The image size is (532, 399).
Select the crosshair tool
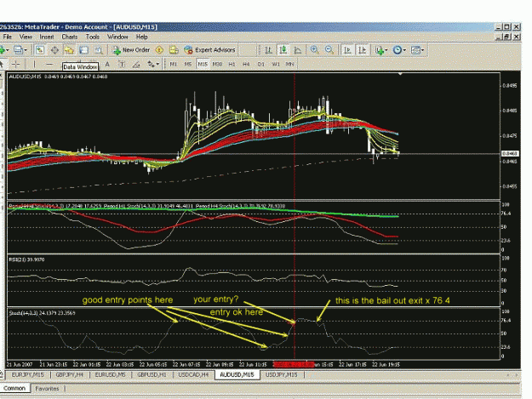[15, 64]
